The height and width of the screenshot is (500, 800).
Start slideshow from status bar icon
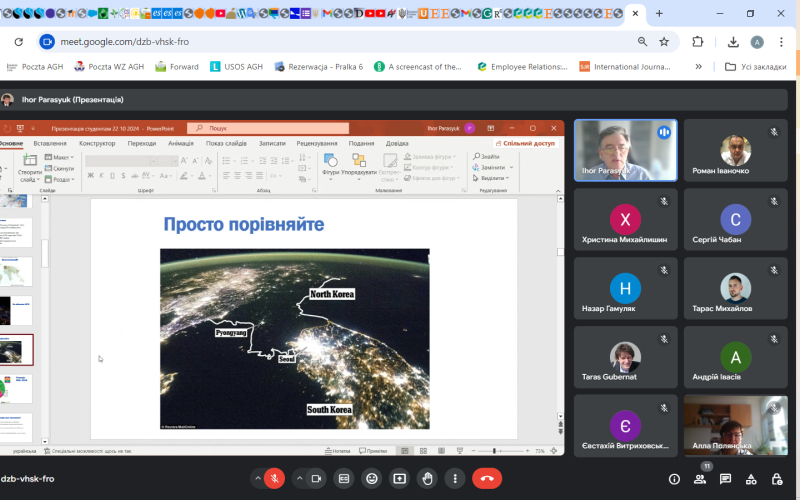460,451
